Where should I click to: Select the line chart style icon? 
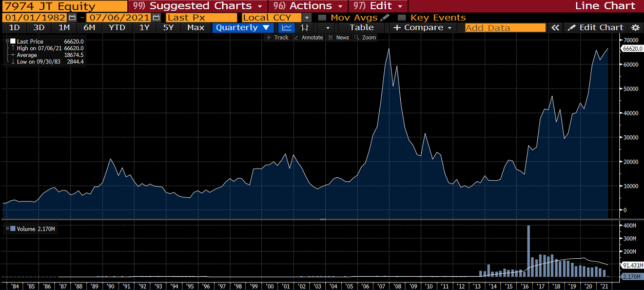click(288, 28)
